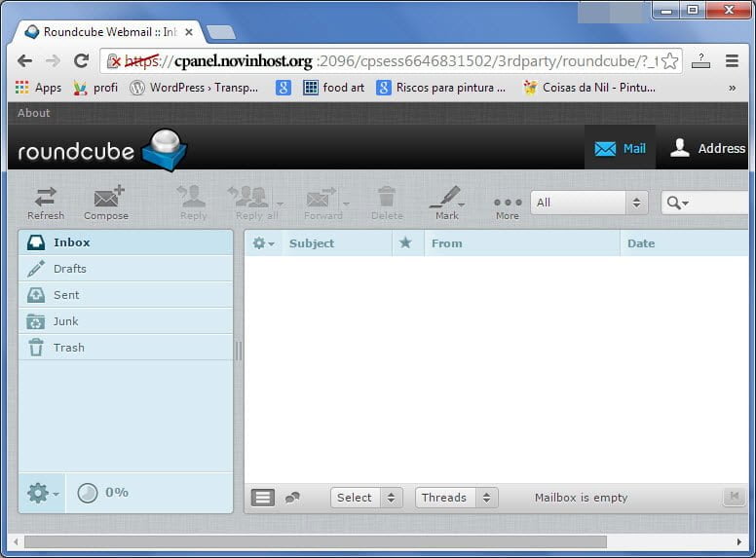Sort by flagged star column

tap(406, 242)
